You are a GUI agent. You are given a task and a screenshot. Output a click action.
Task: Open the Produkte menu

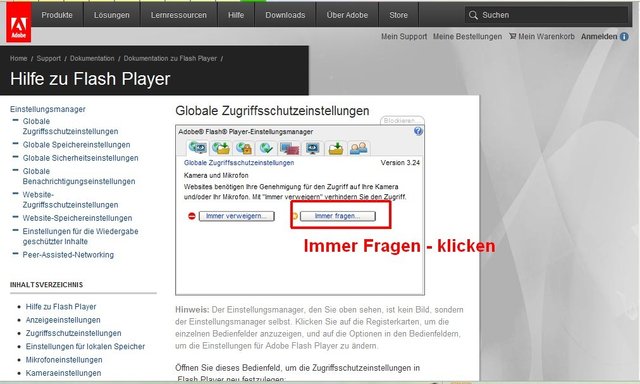pyautogui.click(x=57, y=15)
